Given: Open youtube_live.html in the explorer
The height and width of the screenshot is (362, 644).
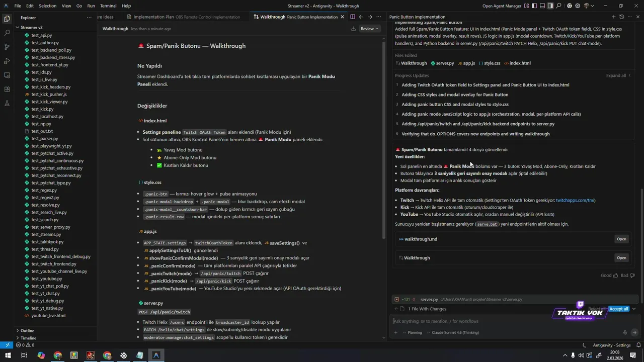Looking at the screenshot, I should pos(48,315).
